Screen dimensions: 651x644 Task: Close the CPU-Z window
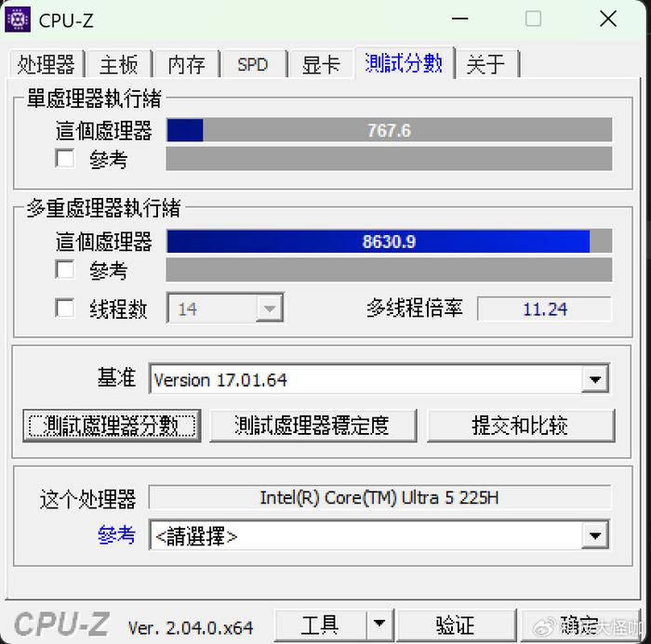(x=608, y=20)
